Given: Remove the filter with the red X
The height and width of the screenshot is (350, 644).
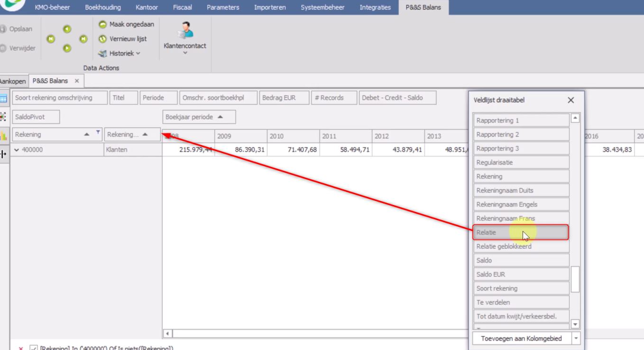Looking at the screenshot, I should click(x=20, y=349).
